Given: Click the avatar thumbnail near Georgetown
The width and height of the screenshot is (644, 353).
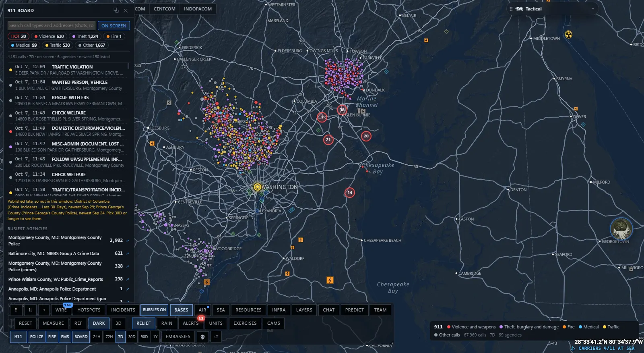Looking at the screenshot, I should [621, 229].
